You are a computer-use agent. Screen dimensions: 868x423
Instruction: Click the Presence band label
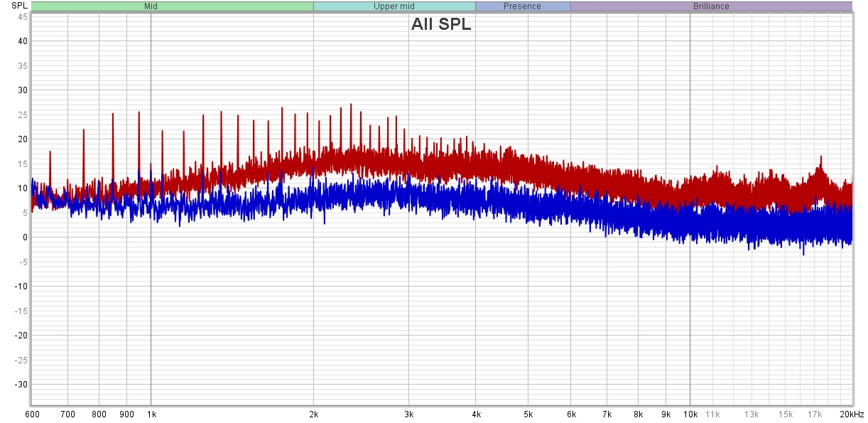point(522,6)
